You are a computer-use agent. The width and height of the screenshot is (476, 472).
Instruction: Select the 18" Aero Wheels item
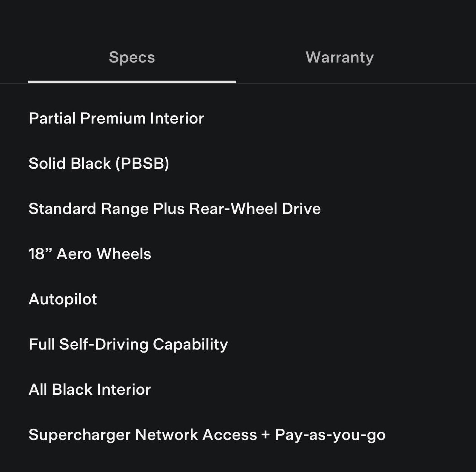(x=90, y=254)
